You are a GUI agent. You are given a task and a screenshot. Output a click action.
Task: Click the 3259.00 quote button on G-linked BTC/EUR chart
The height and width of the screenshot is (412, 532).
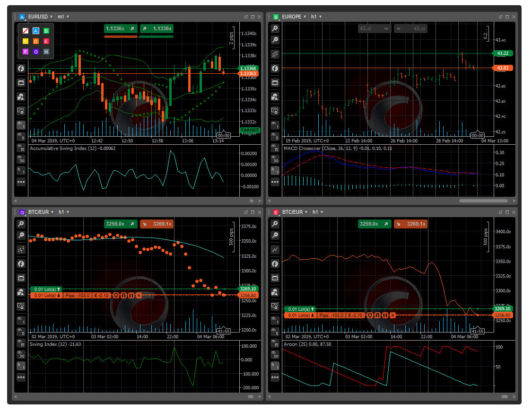pos(121,224)
